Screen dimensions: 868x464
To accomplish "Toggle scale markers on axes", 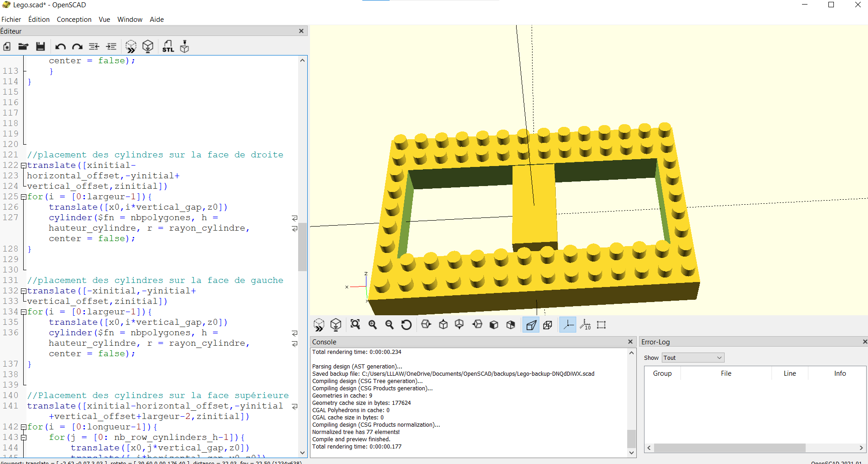I will coord(585,325).
